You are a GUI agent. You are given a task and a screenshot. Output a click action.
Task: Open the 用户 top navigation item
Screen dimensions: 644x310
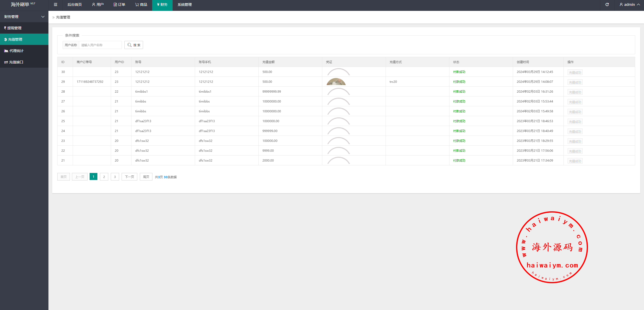(98, 5)
